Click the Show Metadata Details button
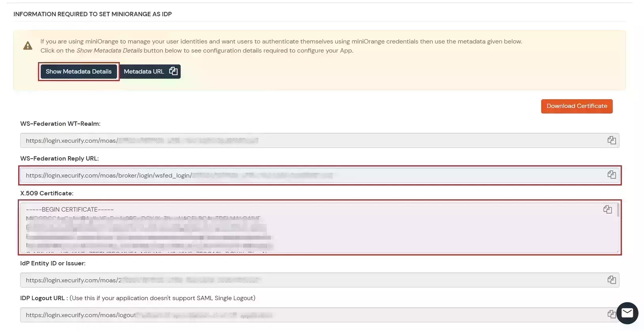 pos(79,72)
